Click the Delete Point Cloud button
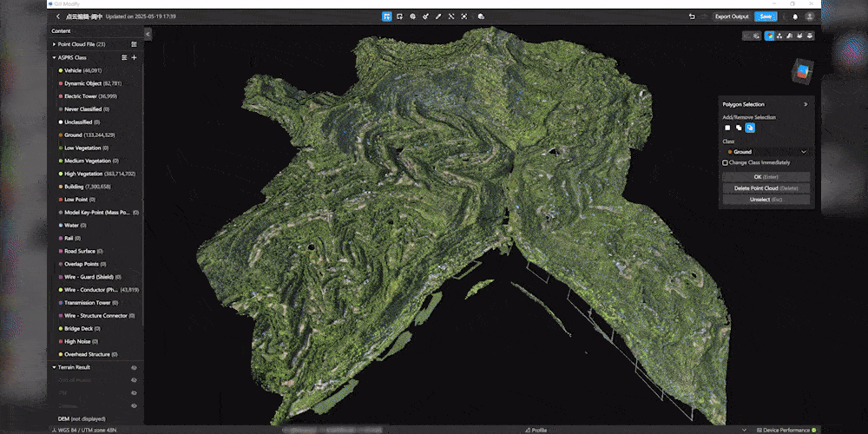The height and width of the screenshot is (434, 868). tap(766, 188)
